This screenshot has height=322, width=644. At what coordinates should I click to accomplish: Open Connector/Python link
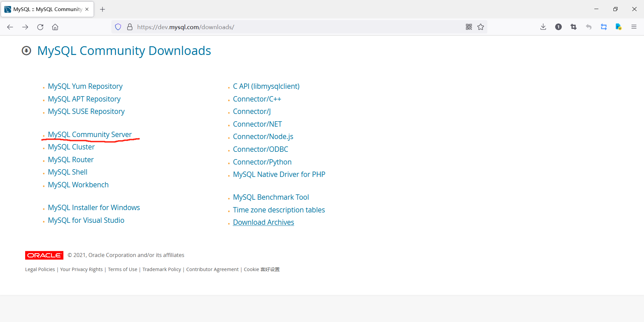point(262,162)
